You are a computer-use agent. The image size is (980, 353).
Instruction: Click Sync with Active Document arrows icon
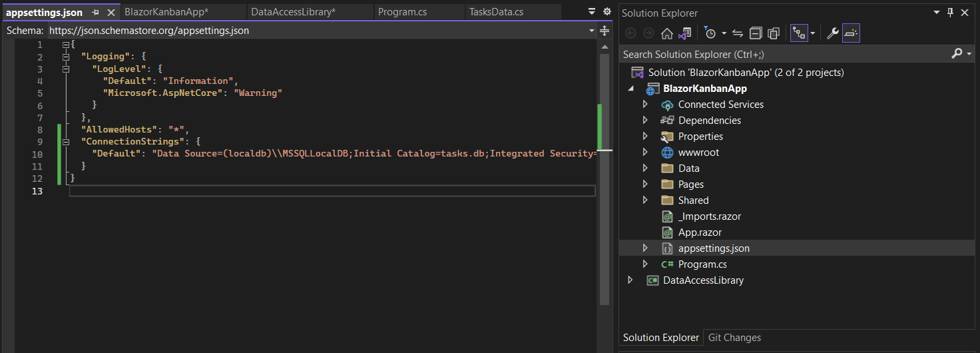tap(738, 33)
